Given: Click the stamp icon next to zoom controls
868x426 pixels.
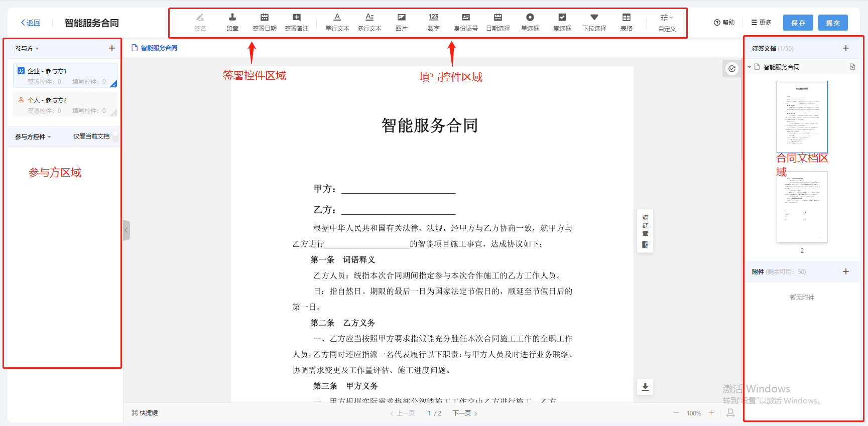Looking at the screenshot, I should coord(730,413).
